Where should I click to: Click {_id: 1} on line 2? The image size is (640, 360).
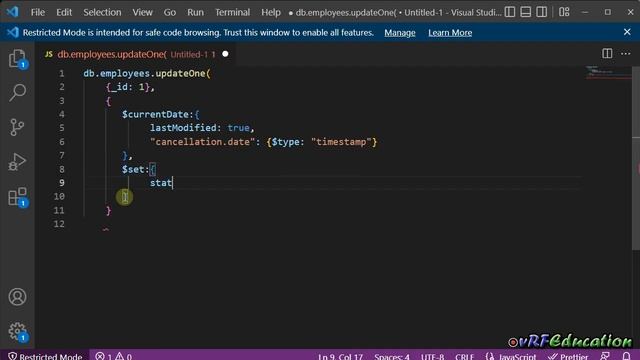[x=128, y=87]
